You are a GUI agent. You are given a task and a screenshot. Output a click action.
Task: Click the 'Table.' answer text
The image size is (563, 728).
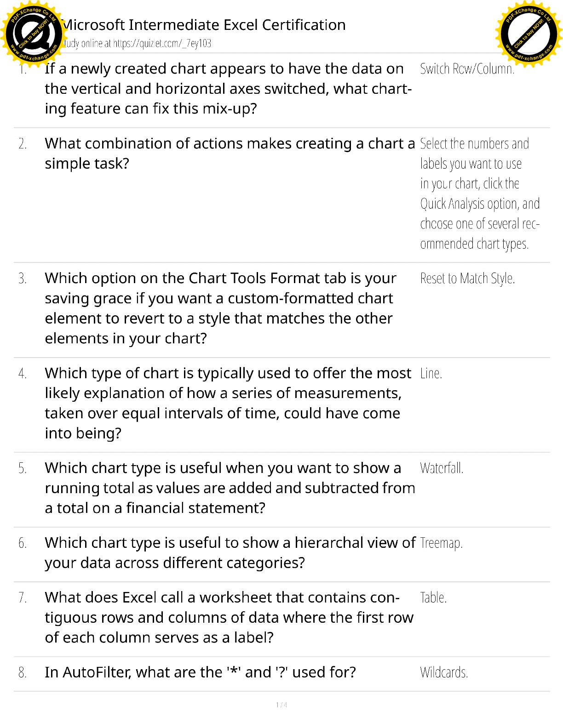click(x=433, y=598)
